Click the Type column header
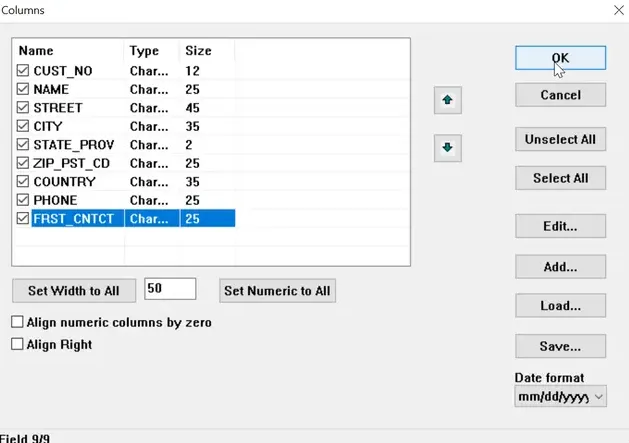 click(144, 51)
